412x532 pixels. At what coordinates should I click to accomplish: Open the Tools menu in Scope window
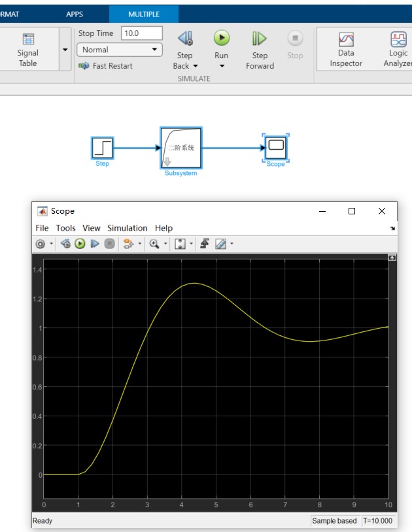(x=65, y=228)
